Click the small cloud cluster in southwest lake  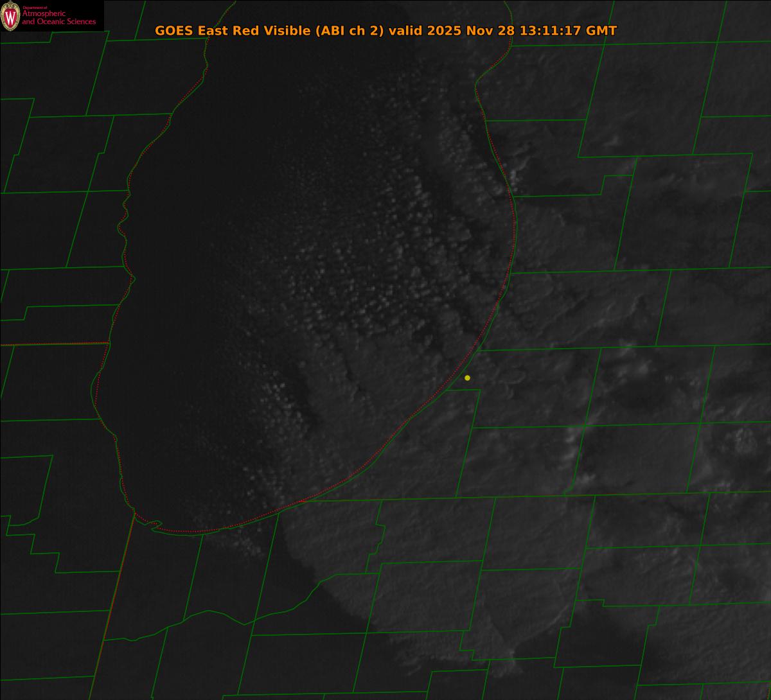(276, 392)
